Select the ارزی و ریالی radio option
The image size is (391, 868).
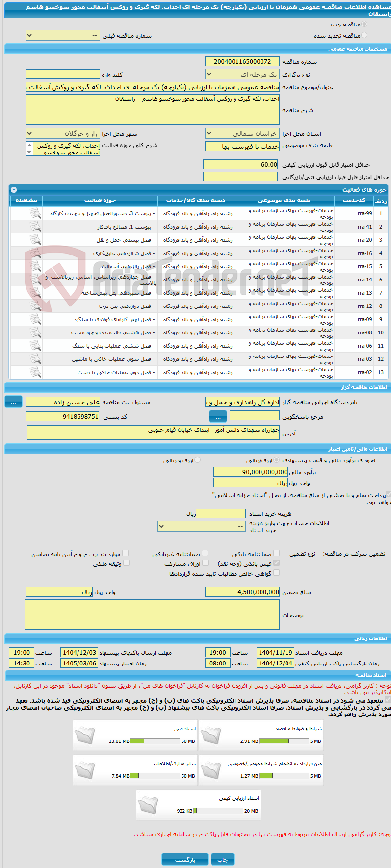[198, 460]
